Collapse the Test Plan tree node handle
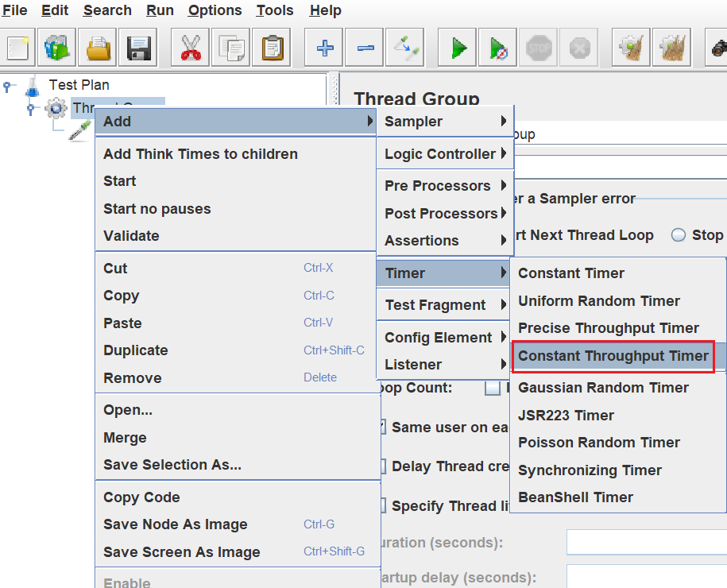The width and height of the screenshot is (727, 588). pyautogui.click(x=7, y=87)
